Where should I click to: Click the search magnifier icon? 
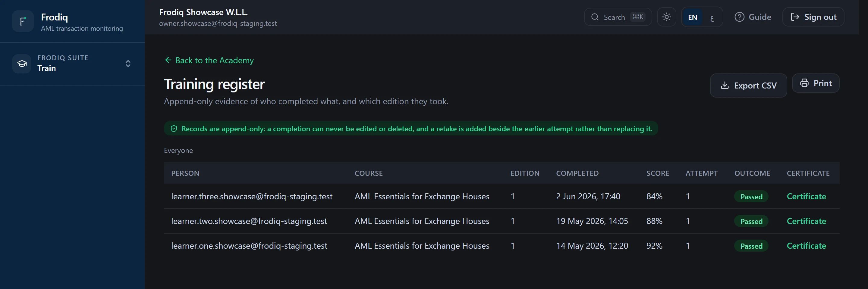point(595,17)
